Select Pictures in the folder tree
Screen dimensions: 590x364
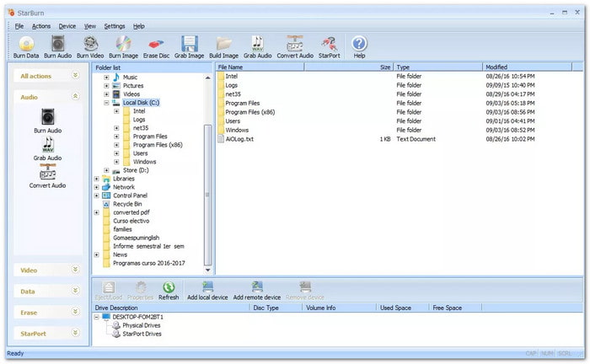pos(133,86)
